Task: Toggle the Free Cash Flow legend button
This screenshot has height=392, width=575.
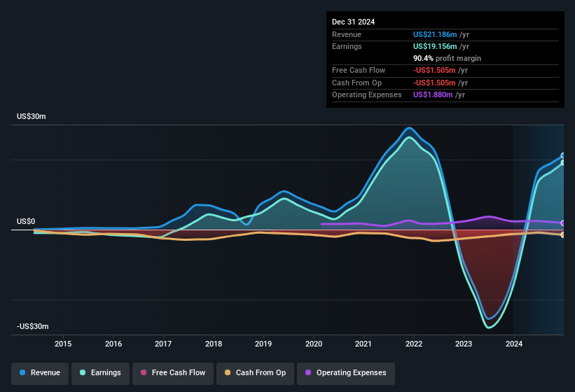Action: pos(173,373)
